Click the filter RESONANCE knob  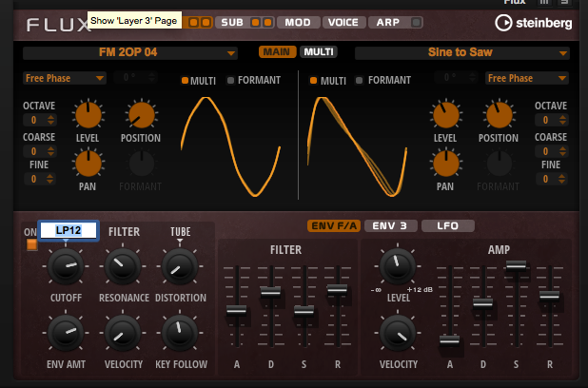(x=123, y=266)
